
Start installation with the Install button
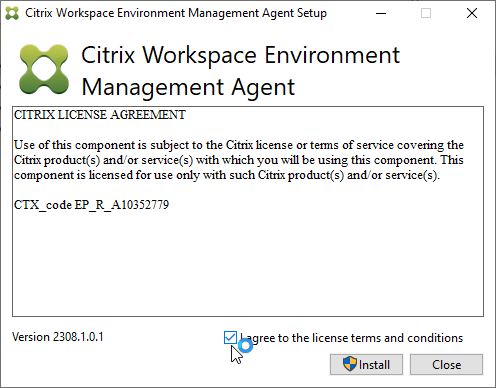[366, 364]
